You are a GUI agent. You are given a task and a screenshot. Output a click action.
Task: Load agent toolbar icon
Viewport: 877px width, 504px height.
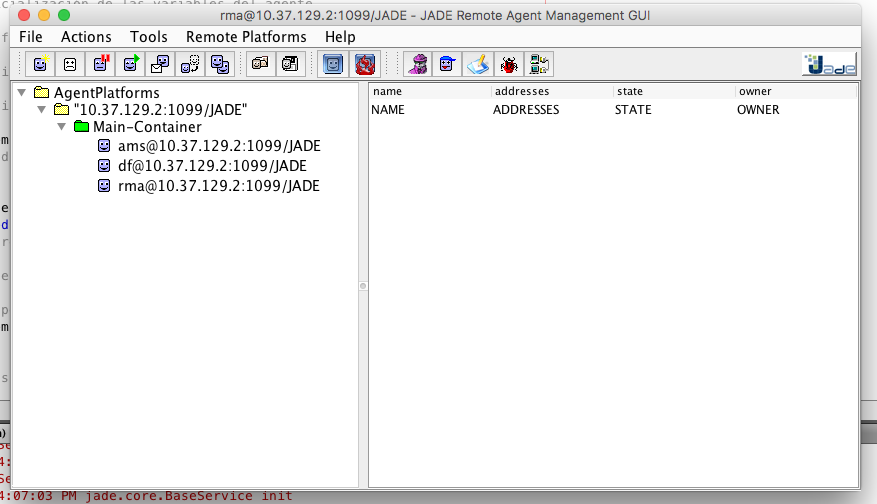[261, 64]
